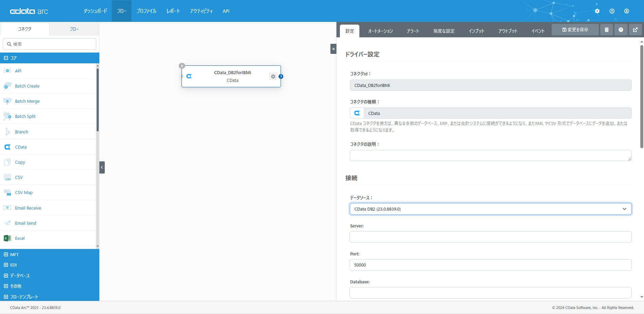Switch to 設定 tab
Screen dimensions: 644x314
point(350,31)
